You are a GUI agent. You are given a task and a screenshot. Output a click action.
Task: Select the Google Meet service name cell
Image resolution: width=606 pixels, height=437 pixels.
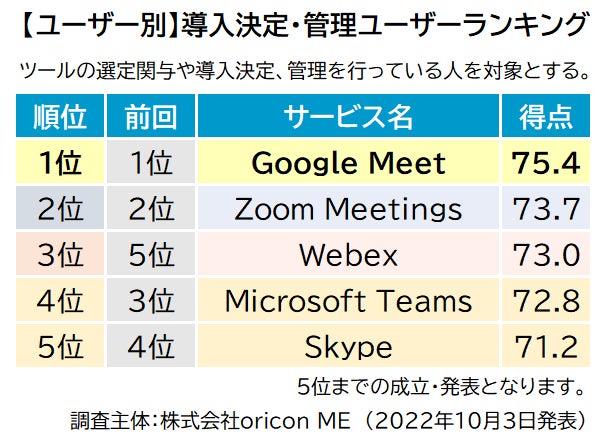pos(348,162)
